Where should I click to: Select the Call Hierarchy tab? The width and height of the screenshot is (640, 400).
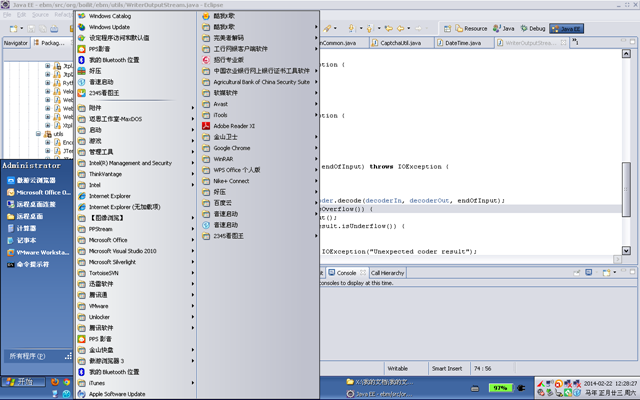pyautogui.click(x=387, y=272)
